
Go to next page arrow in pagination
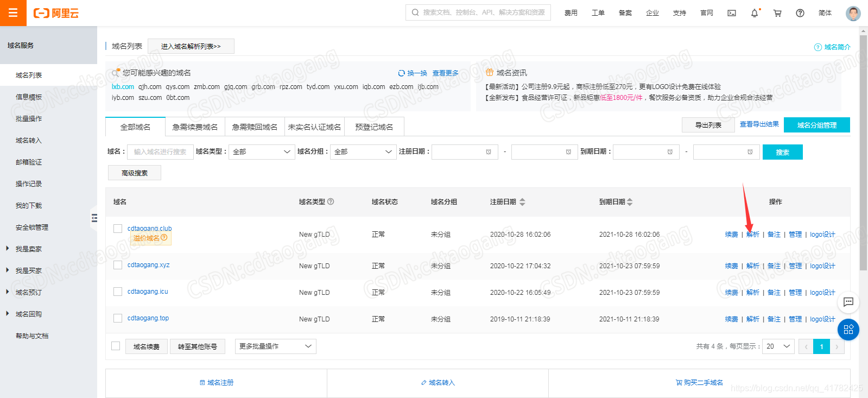click(x=837, y=346)
